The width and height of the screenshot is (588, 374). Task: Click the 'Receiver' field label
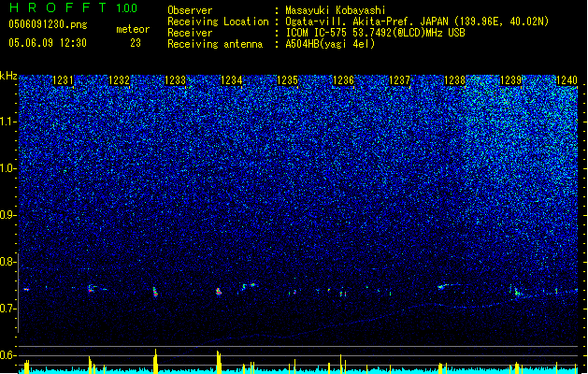[x=190, y=33]
